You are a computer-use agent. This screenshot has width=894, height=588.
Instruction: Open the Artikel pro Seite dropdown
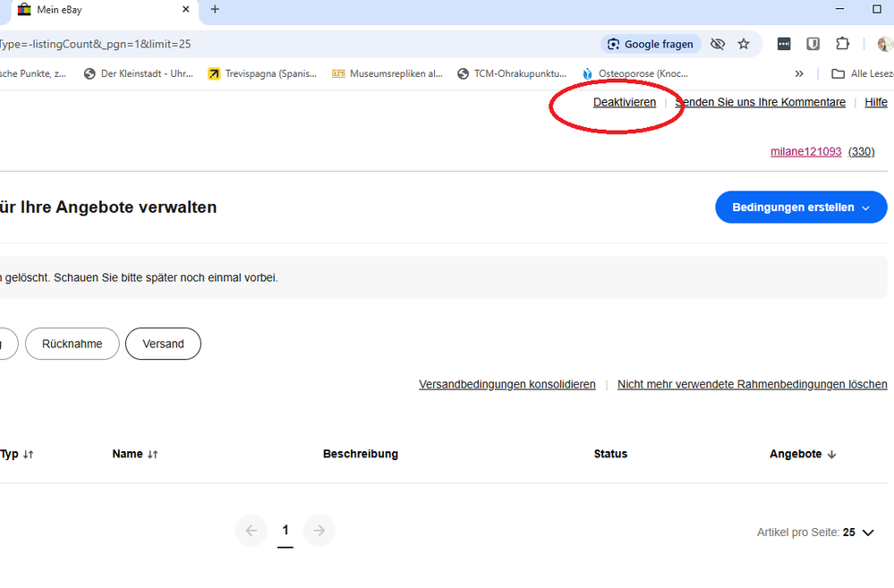tap(857, 533)
